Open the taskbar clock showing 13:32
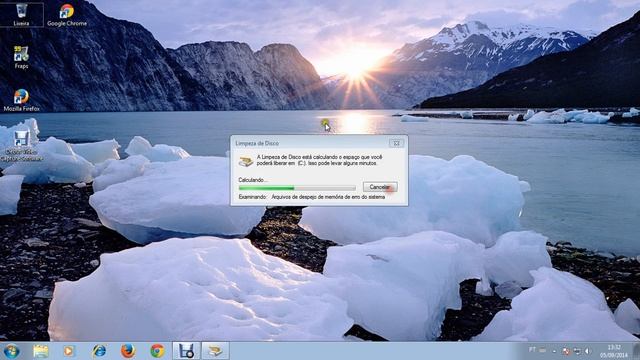The image size is (640, 360). 614,351
